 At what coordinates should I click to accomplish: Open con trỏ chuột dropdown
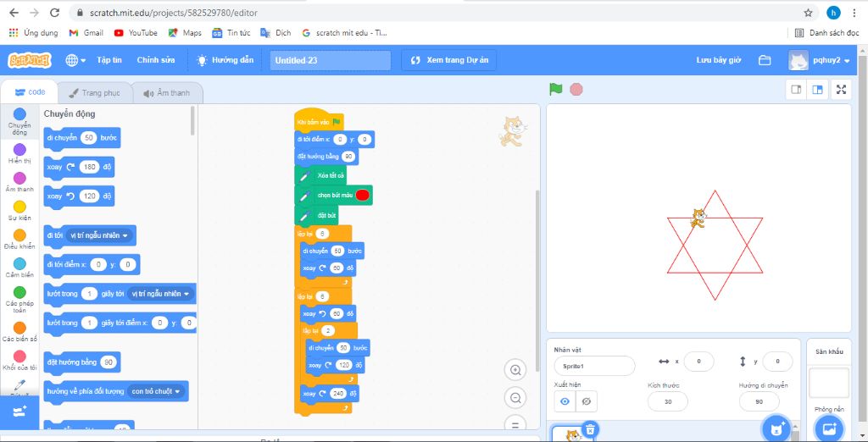155,392
